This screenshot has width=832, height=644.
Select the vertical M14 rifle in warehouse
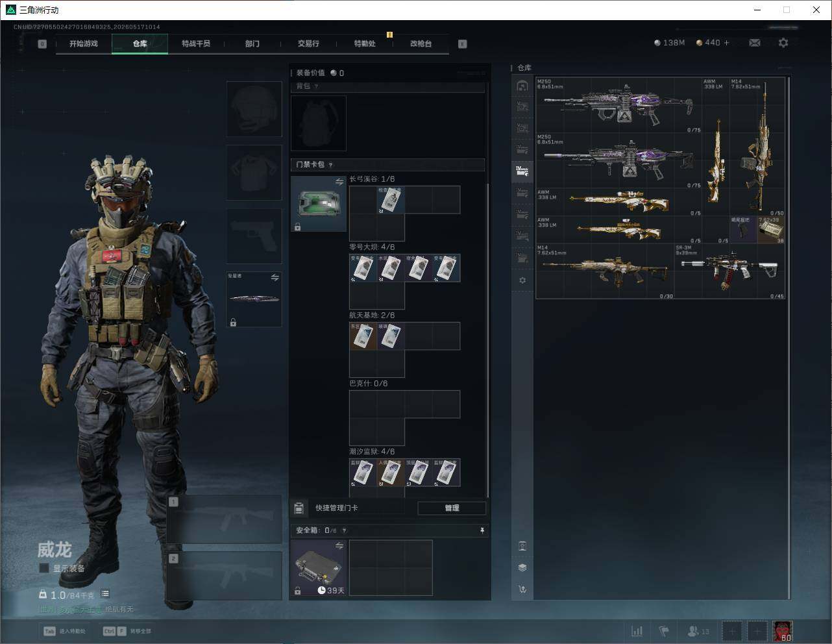(x=757, y=147)
